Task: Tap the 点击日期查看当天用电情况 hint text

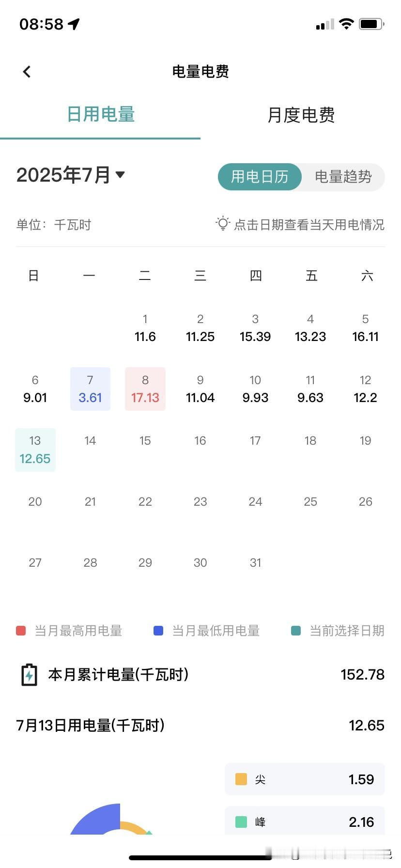Action: click(309, 225)
